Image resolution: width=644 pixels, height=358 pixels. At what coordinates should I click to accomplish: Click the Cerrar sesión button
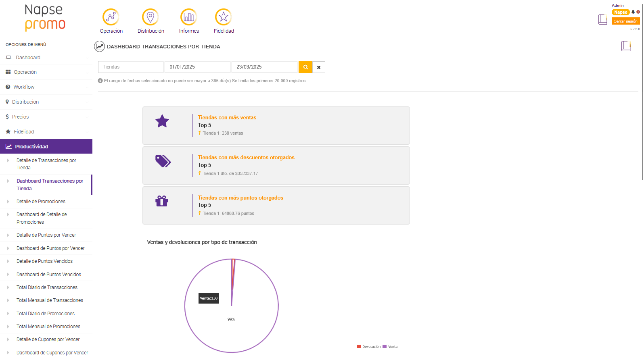tap(625, 21)
